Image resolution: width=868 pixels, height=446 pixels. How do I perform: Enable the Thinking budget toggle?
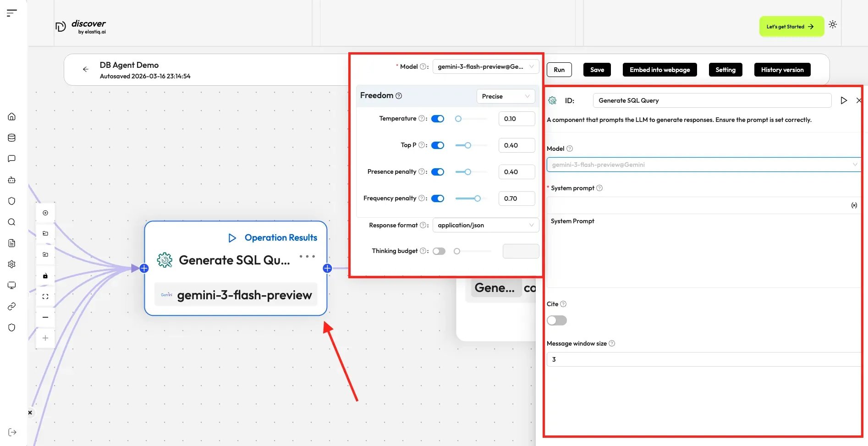[x=439, y=251]
